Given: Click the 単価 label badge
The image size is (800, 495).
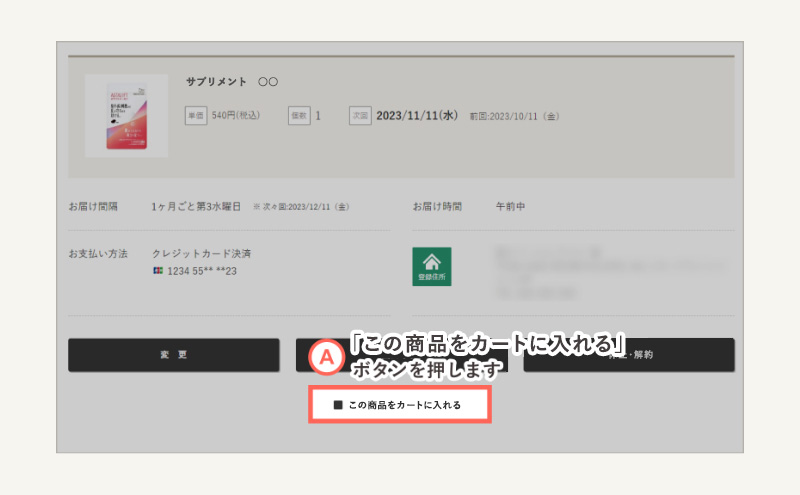Looking at the screenshot, I should [195, 116].
